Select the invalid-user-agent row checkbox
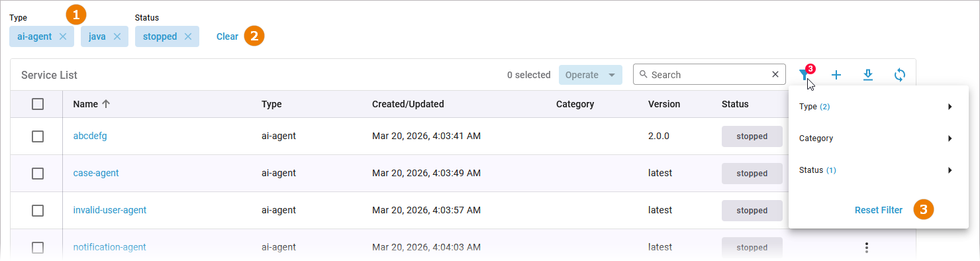This screenshot has width=980, height=261. point(38,210)
